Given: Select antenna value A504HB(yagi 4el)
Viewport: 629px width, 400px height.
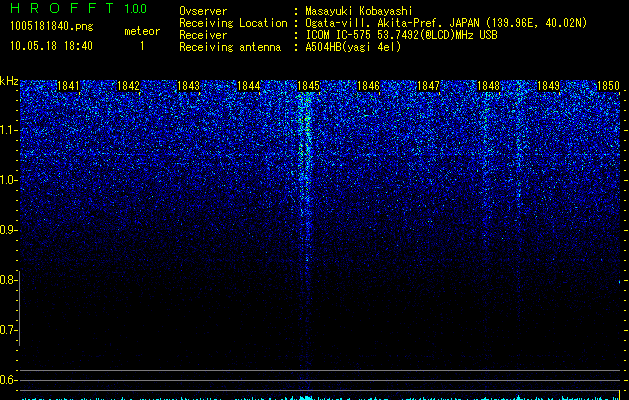Looking at the screenshot, I should [353, 47].
